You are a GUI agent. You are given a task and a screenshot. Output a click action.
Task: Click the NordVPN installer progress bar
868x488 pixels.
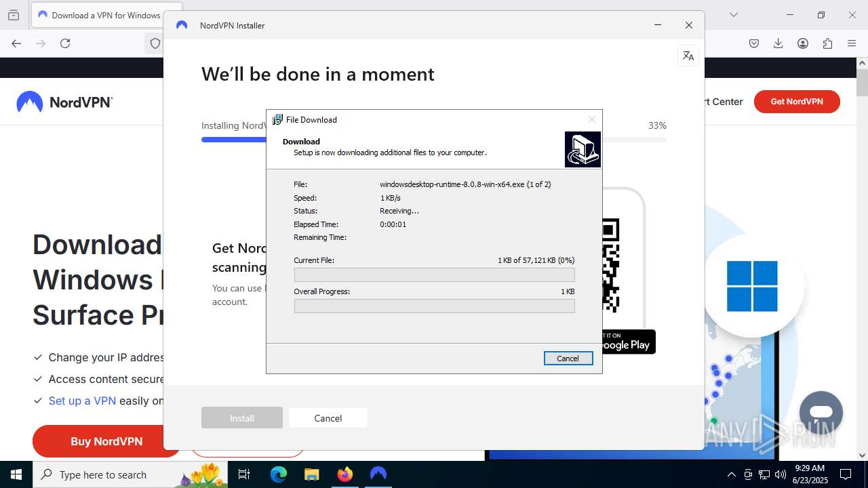[434, 140]
